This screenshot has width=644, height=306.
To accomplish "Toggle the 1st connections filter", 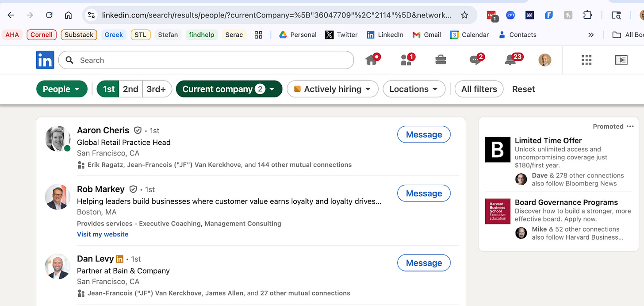I will pos(108,89).
